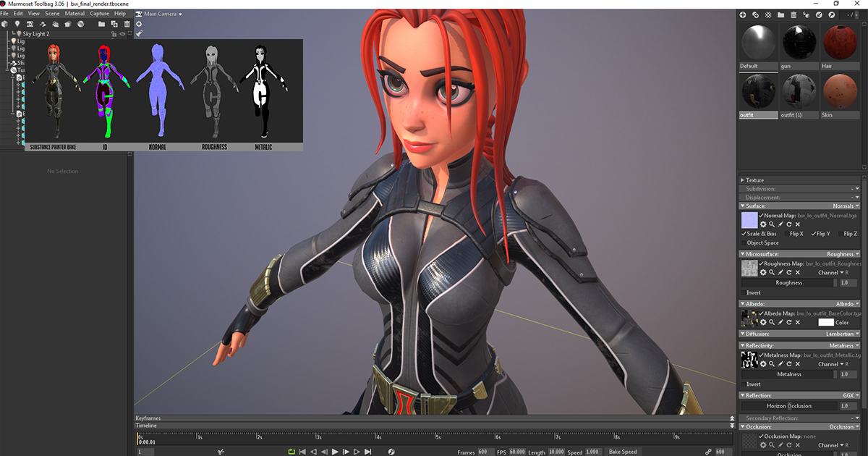Toggle Flip Y checkbox
Viewport: 868px width, 456px height.
[x=814, y=234]
